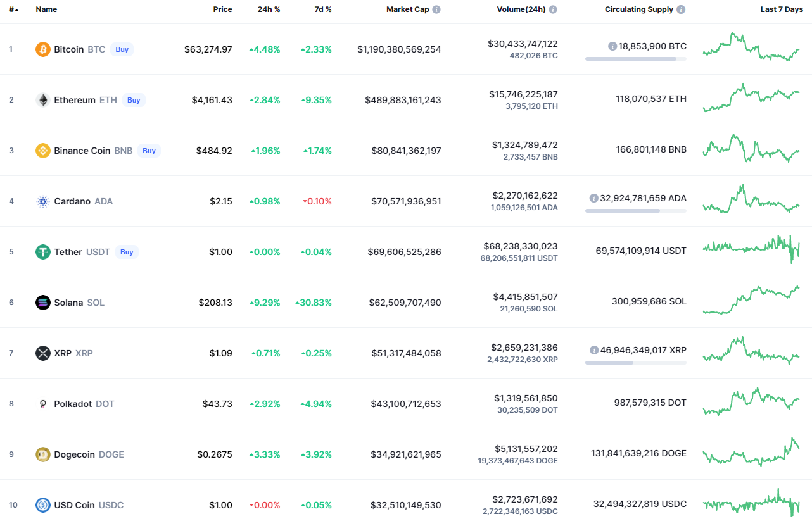Click XRP volume 2,432,722,630 XRP
The image size is (812, 526).
point(523,360)
